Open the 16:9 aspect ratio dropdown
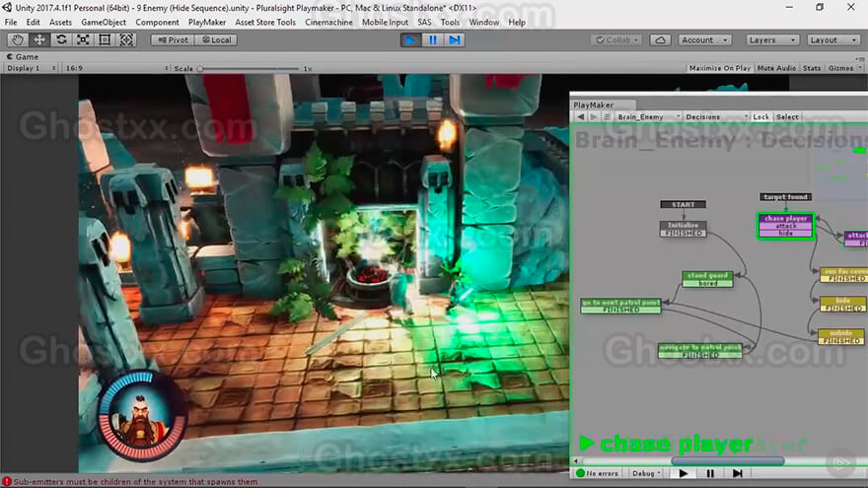Image resolution: width=868 pixels, height=488 pixels. click(x=116, y=68)
